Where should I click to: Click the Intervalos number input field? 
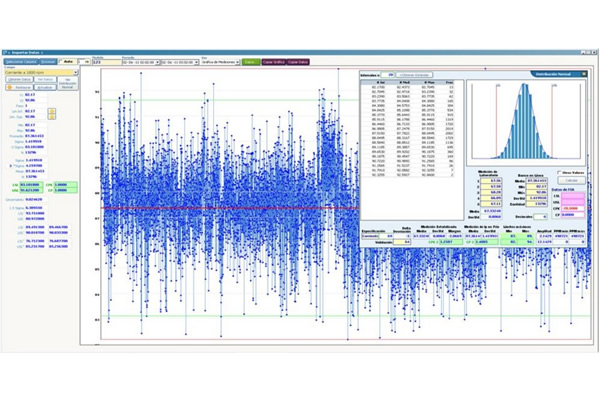(x=390, y=75)
